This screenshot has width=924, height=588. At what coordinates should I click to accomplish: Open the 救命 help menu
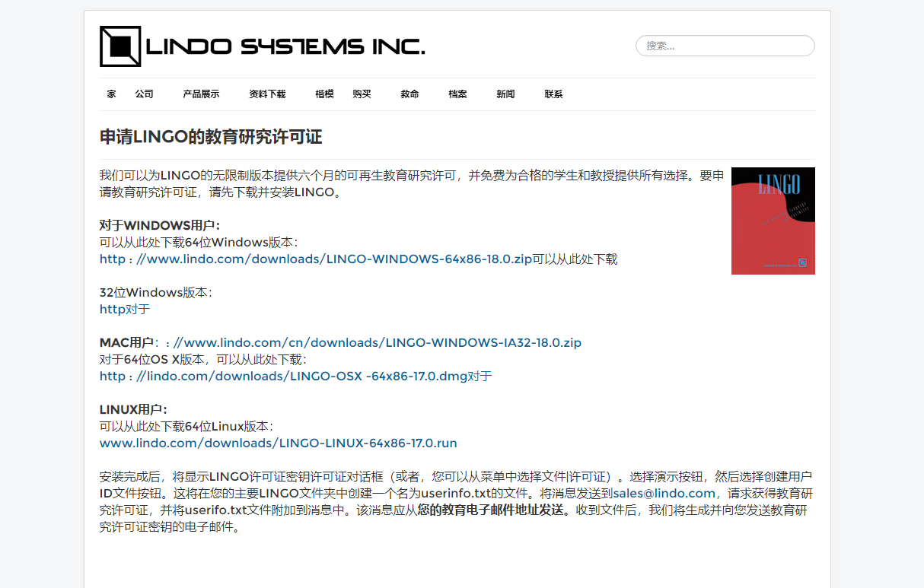[x=409, y=94]
